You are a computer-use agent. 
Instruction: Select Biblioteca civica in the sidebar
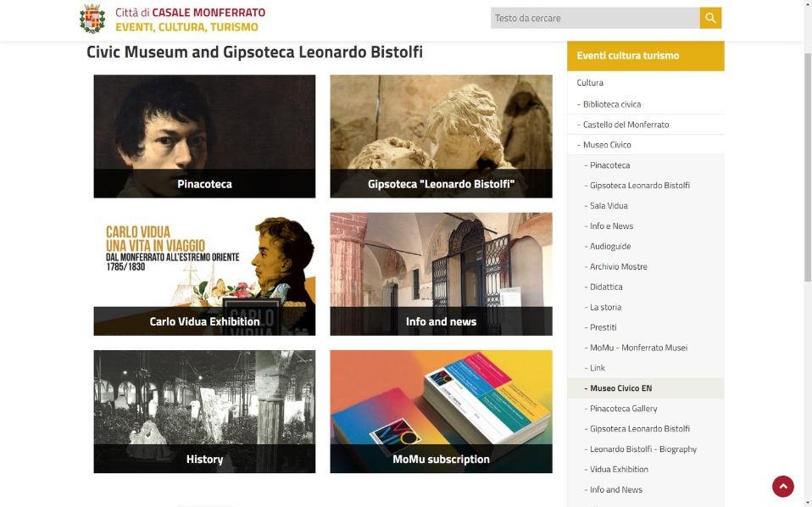(x=612, y=104)
